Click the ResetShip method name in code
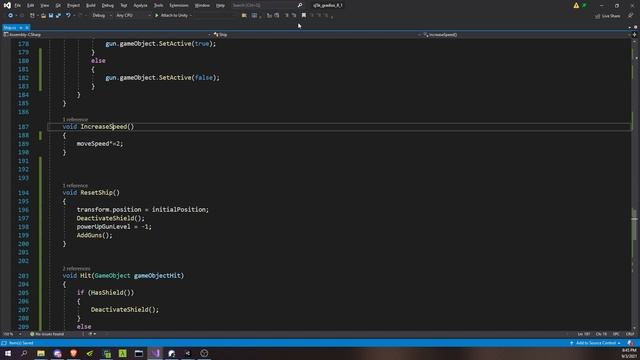This screenshot has height=360, width=640. point(96,193)
